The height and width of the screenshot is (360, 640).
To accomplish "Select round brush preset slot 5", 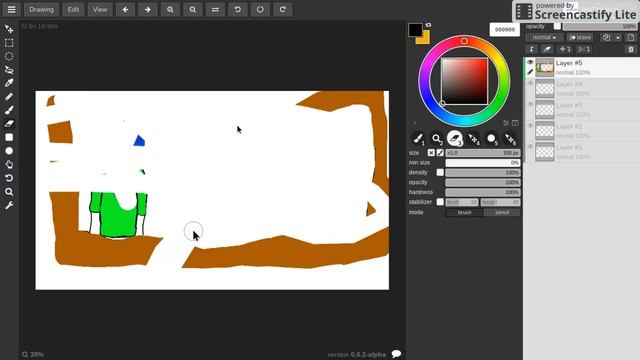I will click(x=492, y=139).
